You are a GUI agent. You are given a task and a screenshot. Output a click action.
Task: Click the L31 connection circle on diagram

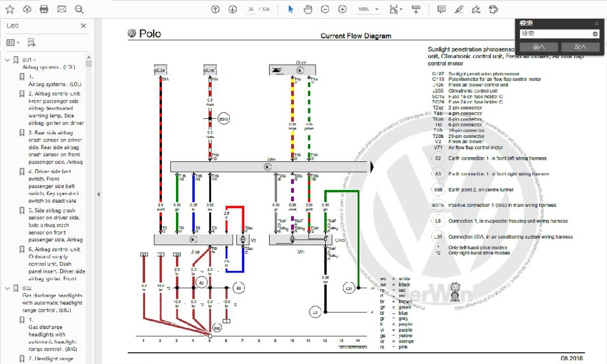(349, 289)
